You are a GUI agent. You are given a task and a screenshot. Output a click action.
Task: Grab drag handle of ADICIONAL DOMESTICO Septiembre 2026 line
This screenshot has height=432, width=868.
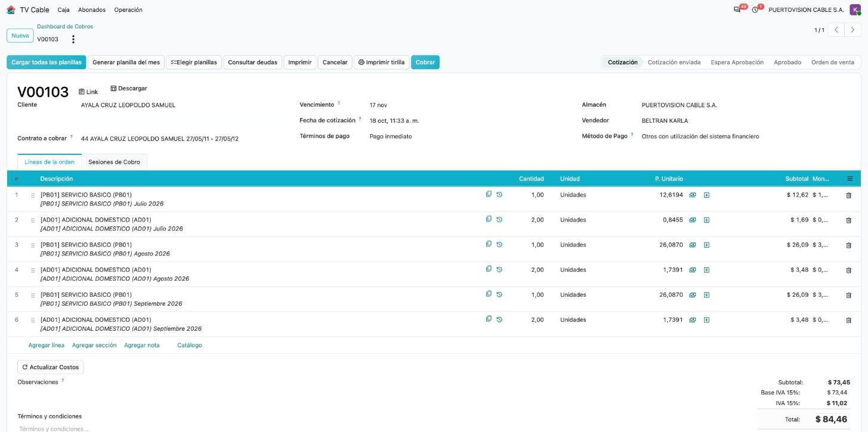[33, 321]
